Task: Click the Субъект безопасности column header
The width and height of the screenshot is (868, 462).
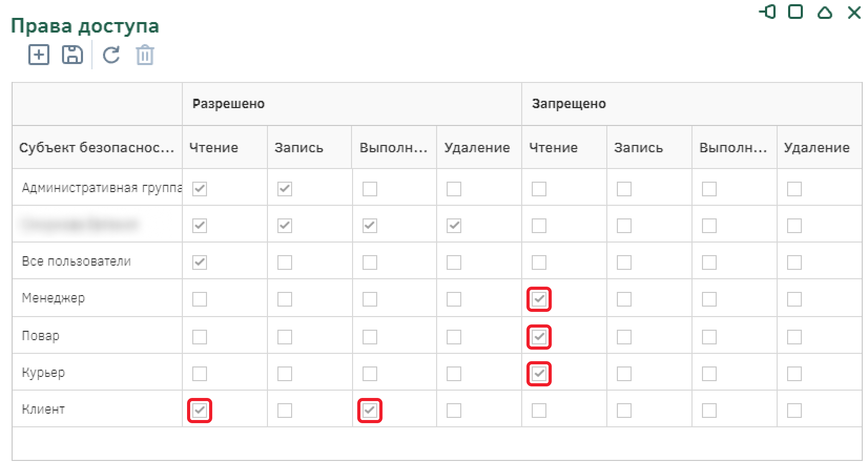Action: 97,148
